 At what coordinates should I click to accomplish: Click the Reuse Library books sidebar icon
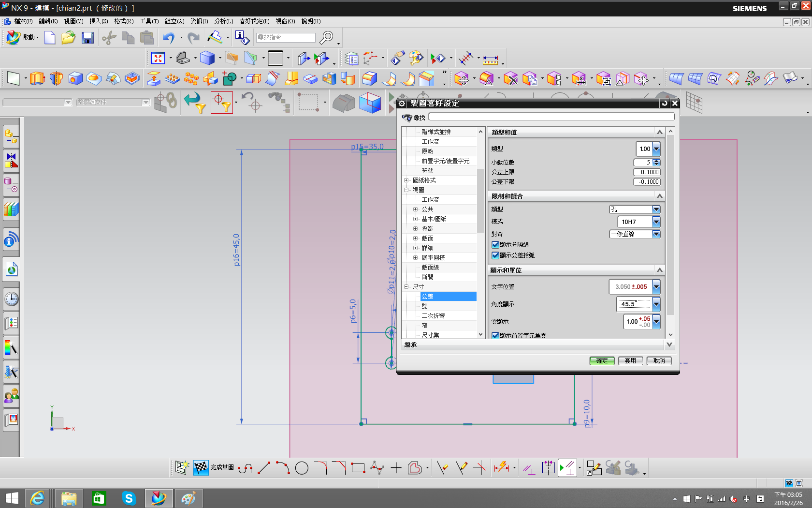point(12,209)
